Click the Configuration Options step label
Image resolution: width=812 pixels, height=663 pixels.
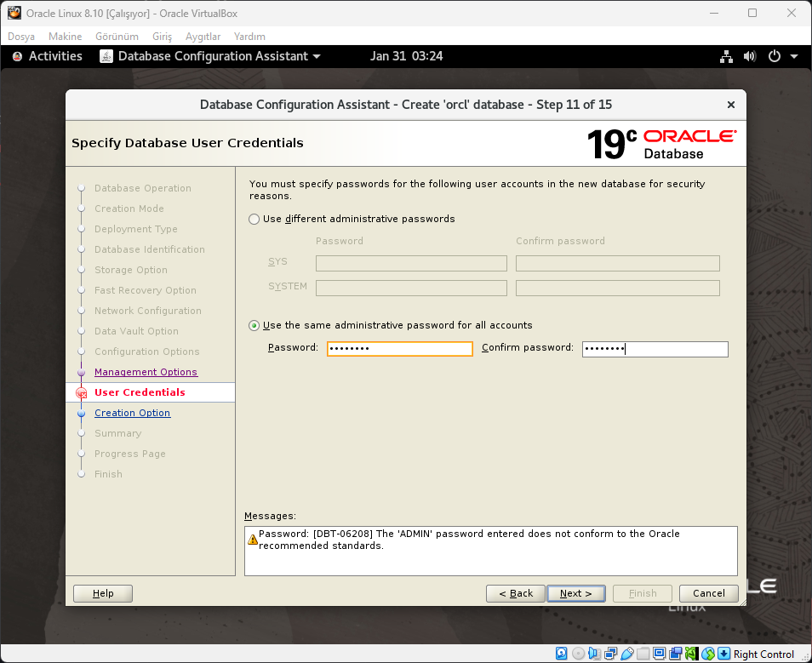click(147, 352)
